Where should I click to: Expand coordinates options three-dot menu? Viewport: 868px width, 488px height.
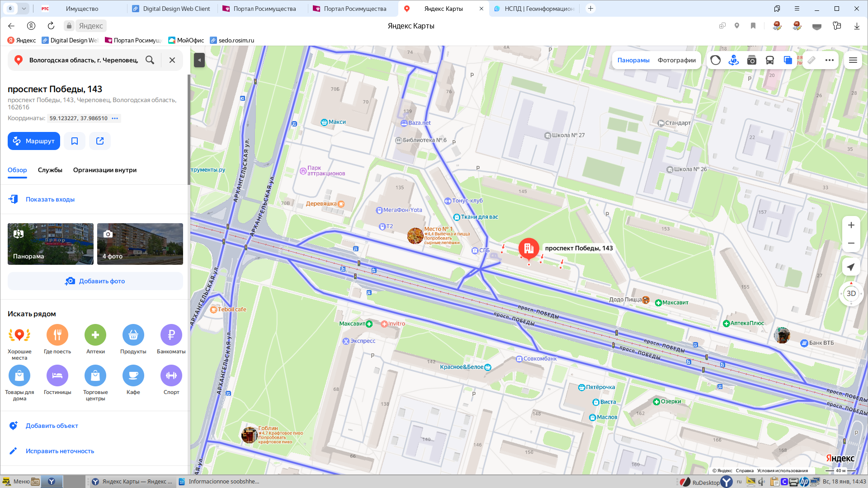click(x=115, y=118)
